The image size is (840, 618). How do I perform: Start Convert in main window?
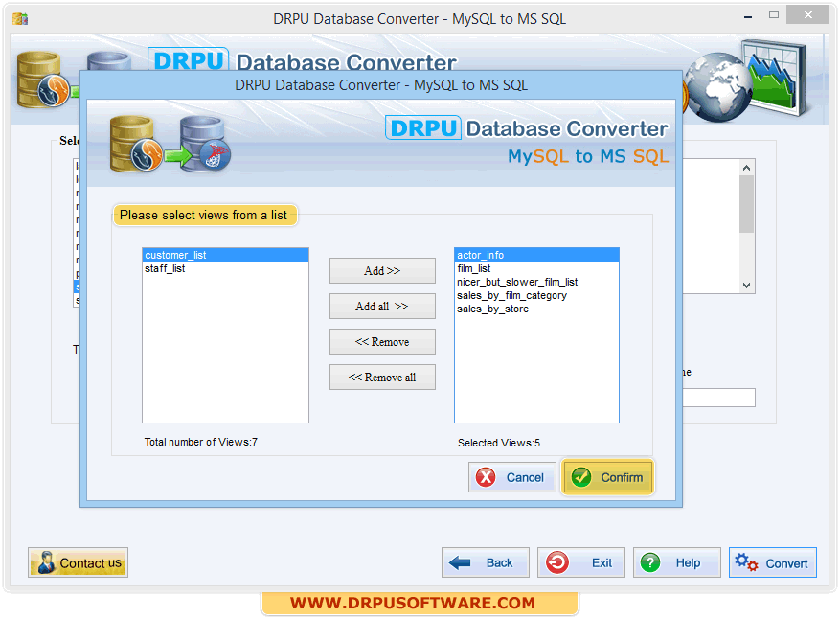point(773,562)
